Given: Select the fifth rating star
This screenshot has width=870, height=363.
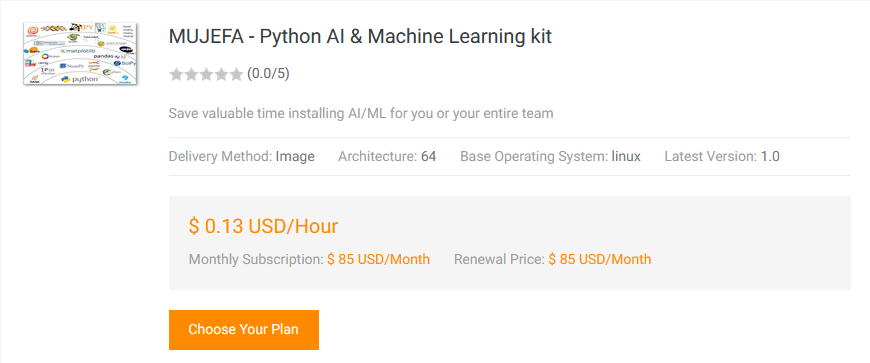Looking at the screenshot, I should (236, 74).
